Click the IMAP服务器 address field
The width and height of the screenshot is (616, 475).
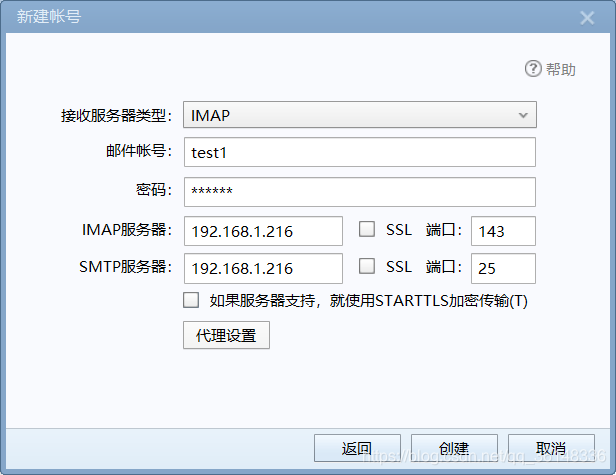tap(263, 231)
